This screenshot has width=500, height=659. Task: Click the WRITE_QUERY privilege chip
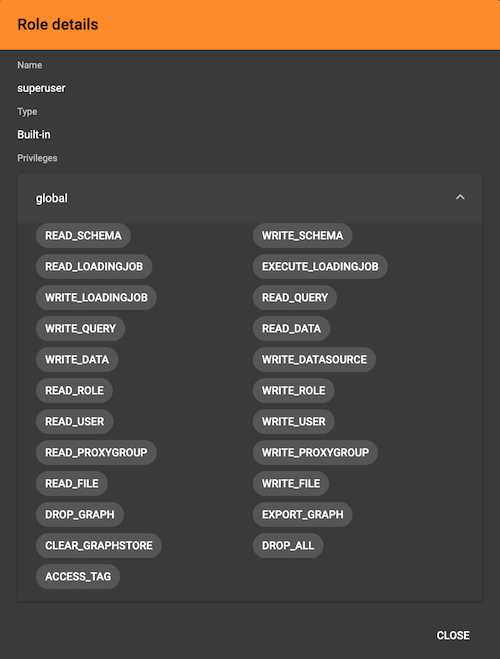coord(81,328)
